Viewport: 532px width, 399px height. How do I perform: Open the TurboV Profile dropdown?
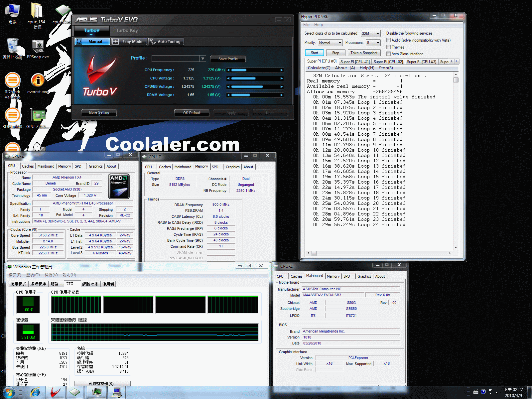pos(203,59)
